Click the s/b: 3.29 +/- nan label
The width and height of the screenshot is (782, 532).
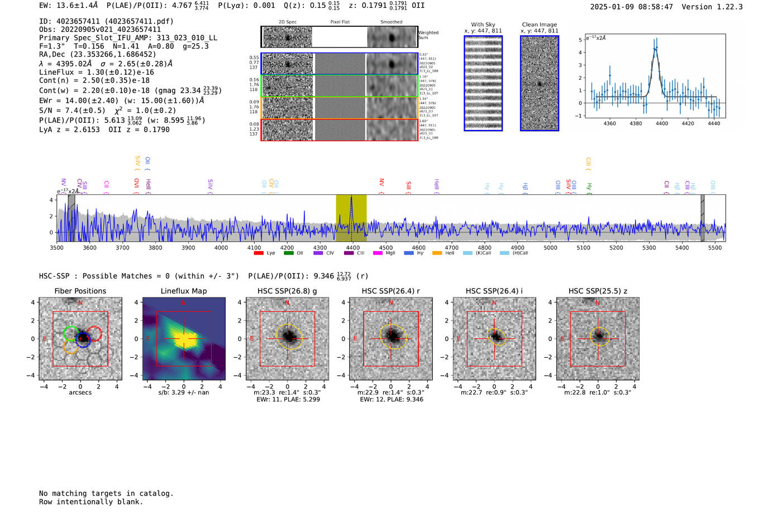184,392
